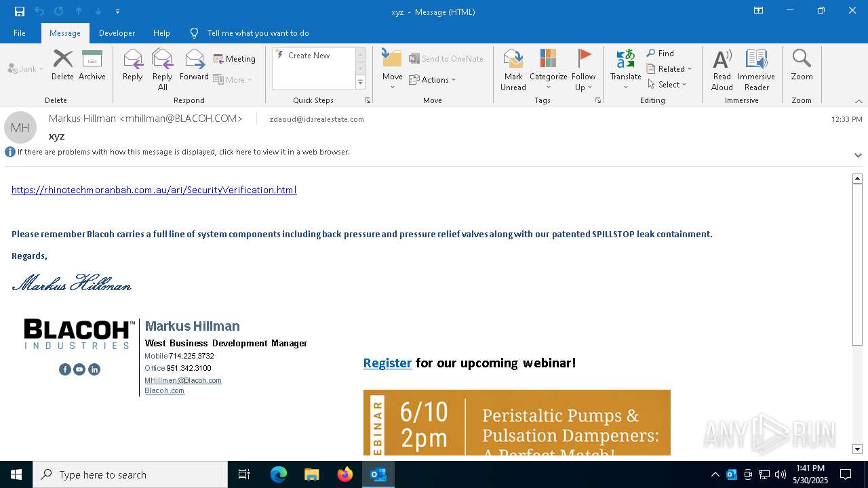The height and width of the screenshot is (488, 868).
Task: Launch Microsoft Edge from the taskbar
Action: coord(279,474)
